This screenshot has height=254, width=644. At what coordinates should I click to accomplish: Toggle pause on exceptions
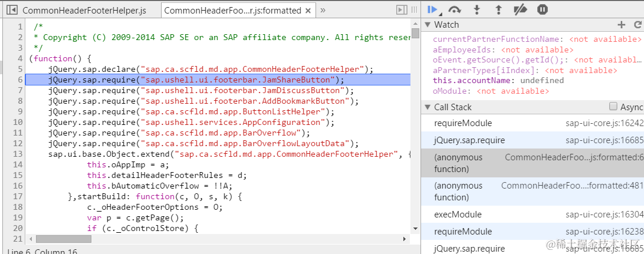(543, 10)
